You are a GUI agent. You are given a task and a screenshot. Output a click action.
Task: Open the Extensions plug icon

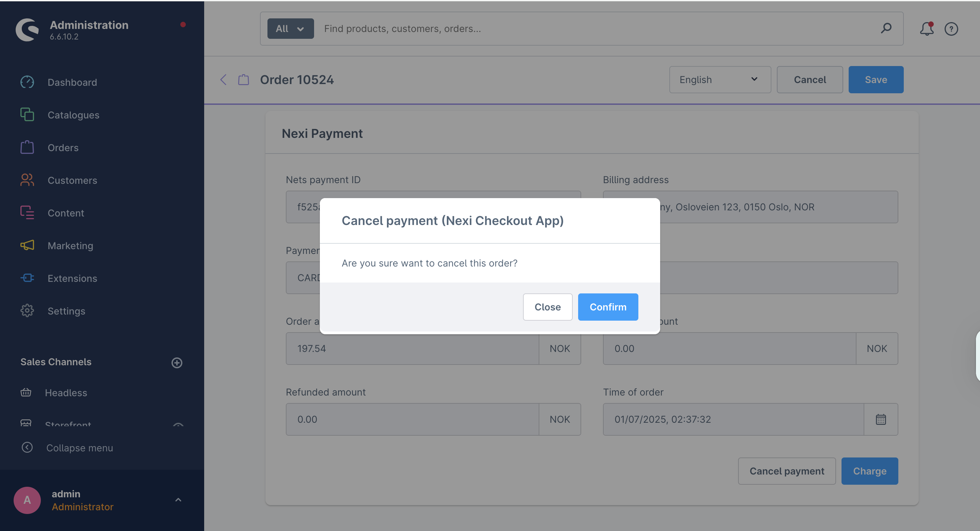pyautogui.click(x=27, y=278)
